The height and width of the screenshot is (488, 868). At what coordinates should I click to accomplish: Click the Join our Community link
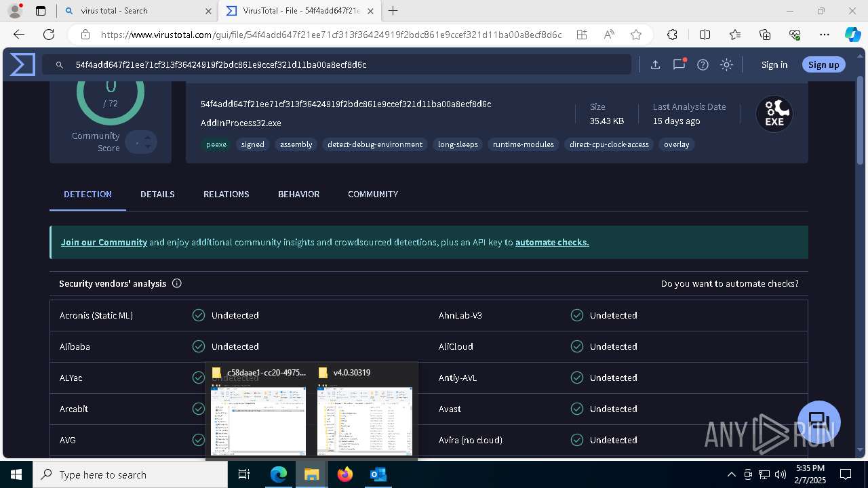click(104, 242)
